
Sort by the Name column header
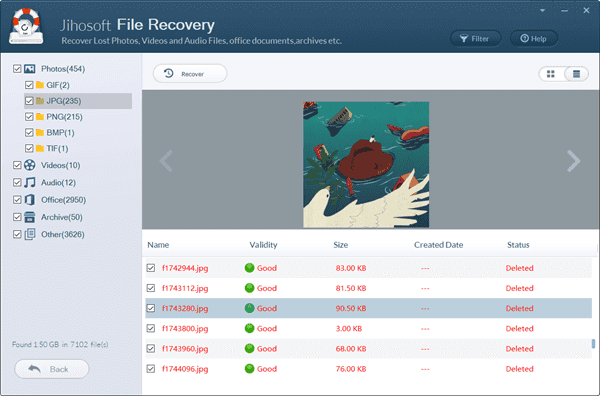pyautogui.click(x=158, y=245)
